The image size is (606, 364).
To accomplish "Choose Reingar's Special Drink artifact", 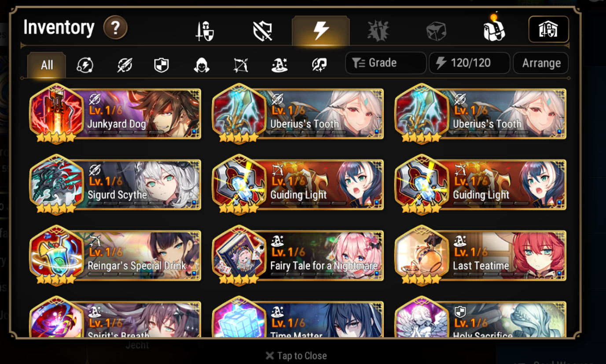I will tap(115, 255).
